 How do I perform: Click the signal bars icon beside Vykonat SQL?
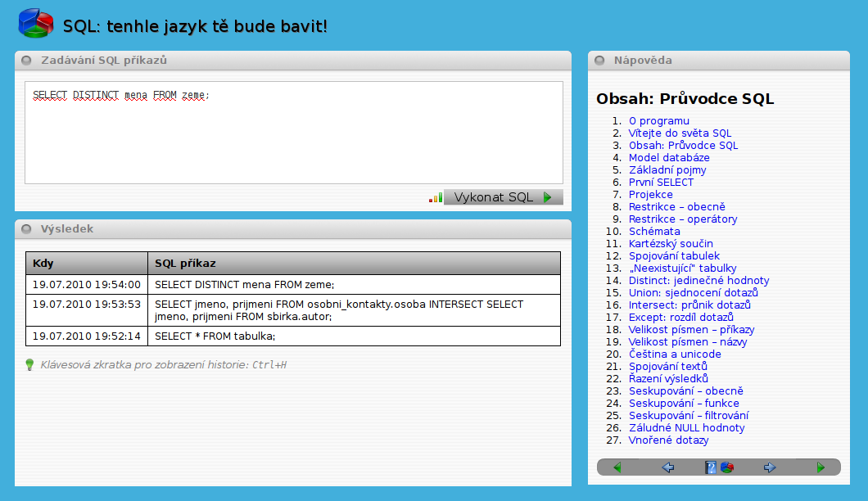436,197
